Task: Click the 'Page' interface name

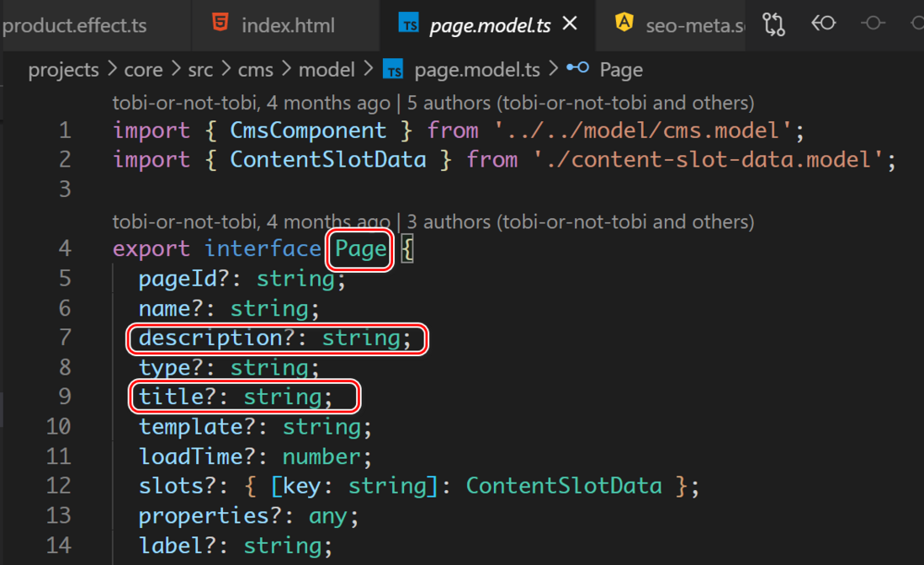Action: [x=361, y=249]
